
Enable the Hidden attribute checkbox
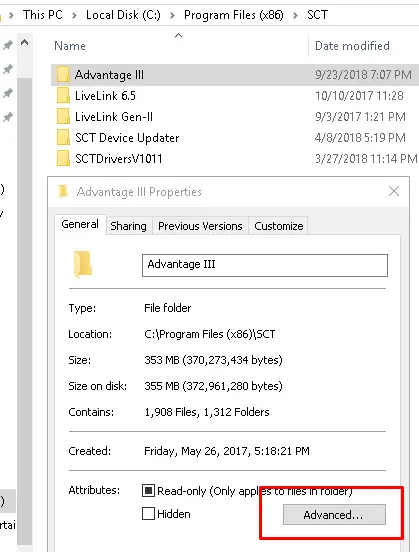click(148, 514)
